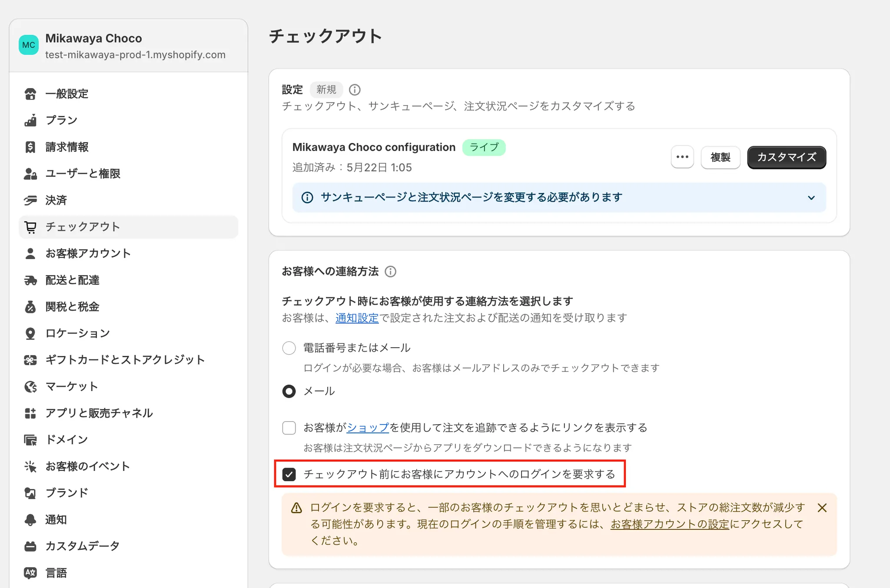Go to 一般設定 in the sidebar
Screen dimensions: 890x588
click(67, 94)
